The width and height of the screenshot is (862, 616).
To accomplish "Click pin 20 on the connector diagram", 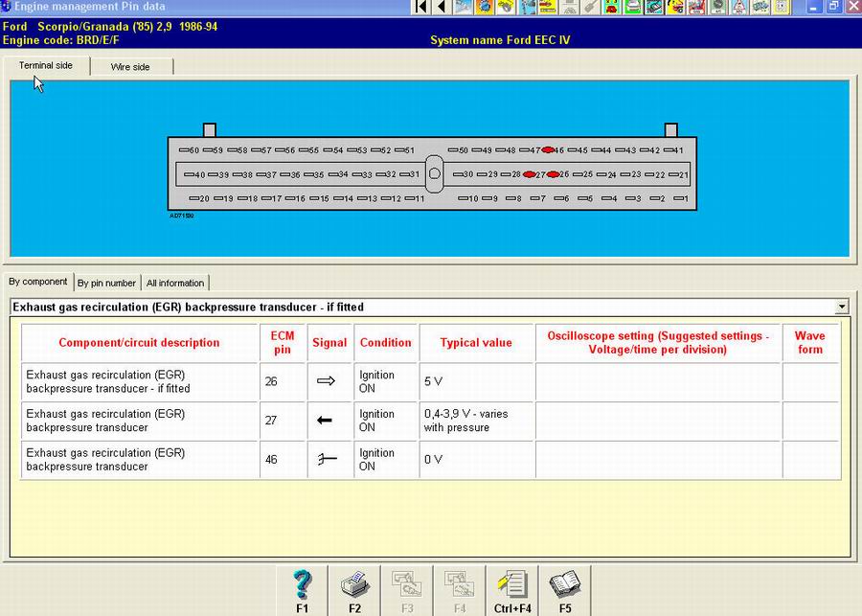I will 199,198.
